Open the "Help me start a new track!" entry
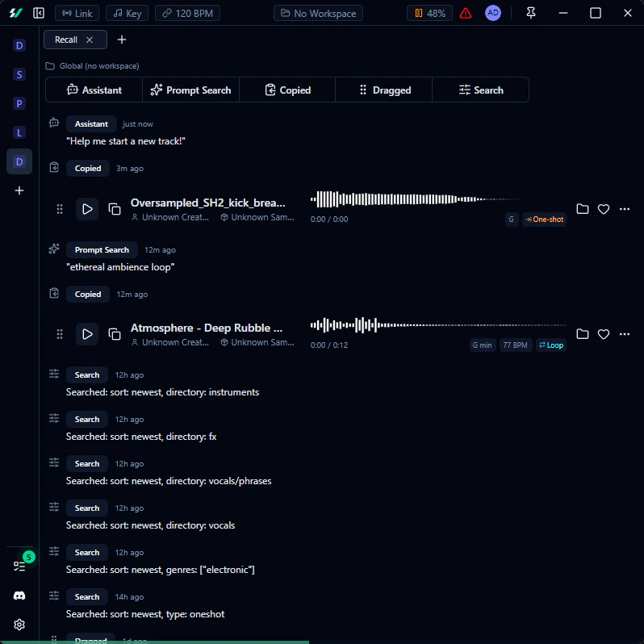 [126, 141]
